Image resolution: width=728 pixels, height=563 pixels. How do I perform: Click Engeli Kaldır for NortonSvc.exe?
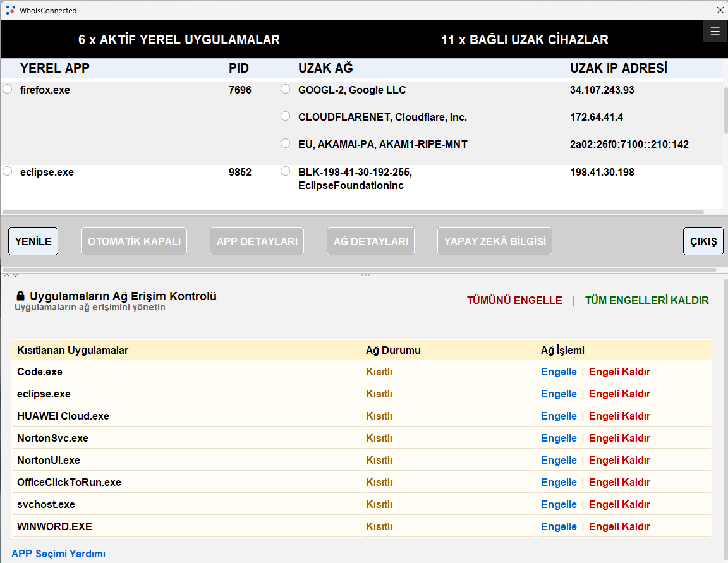click(x=619, y=438)
